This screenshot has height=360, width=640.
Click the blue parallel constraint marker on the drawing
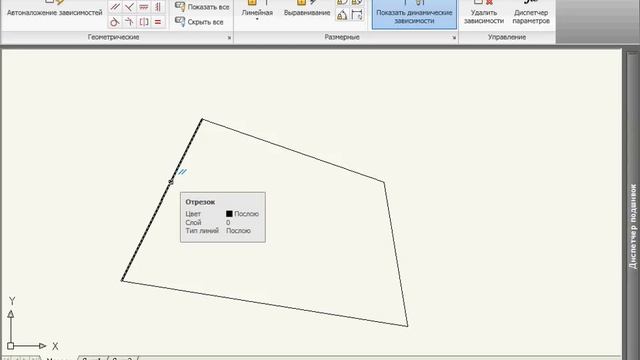pyautogui.click(x=182, y=172)
